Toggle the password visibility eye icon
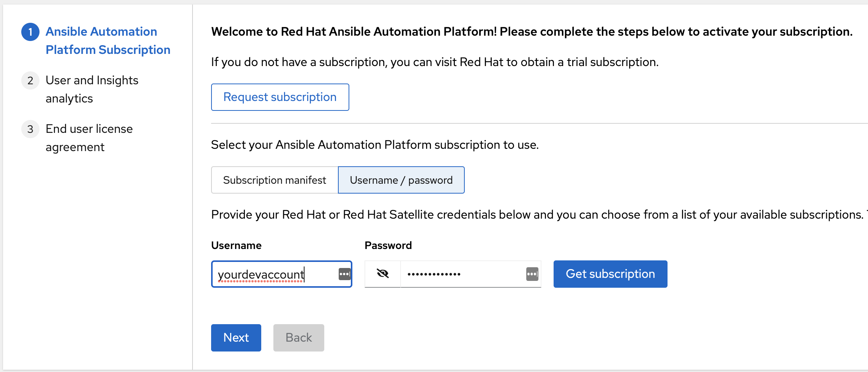 (x=382, y=274)
